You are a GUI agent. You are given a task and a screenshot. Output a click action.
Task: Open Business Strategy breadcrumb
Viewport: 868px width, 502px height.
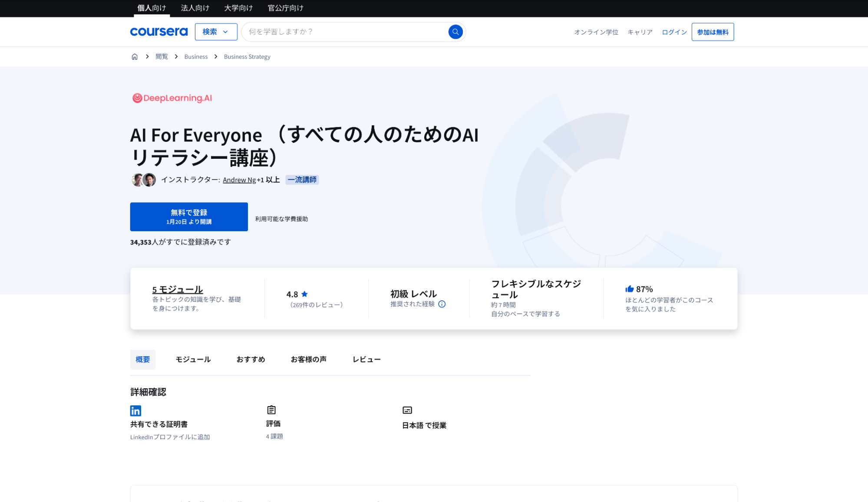[x=247, y=57]
